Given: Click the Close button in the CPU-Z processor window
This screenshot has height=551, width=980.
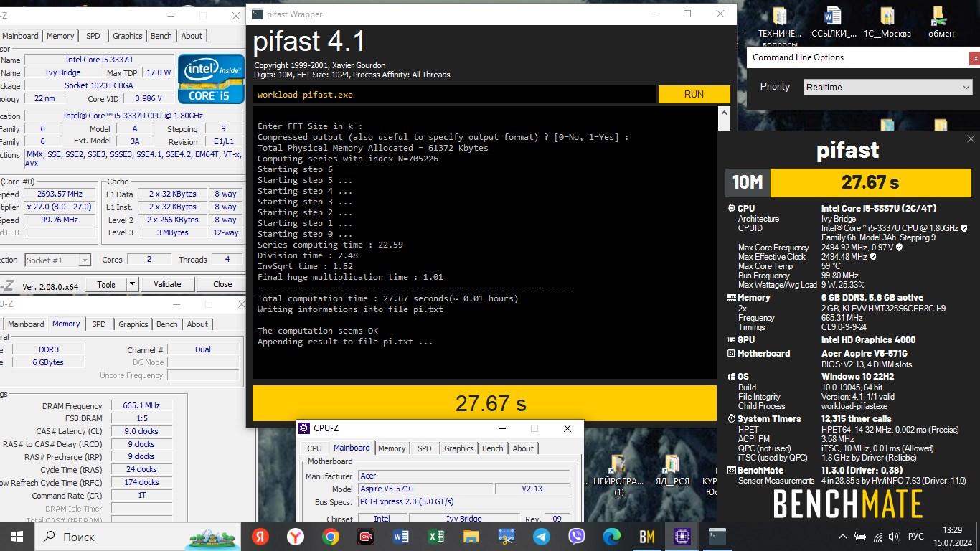Looking at the screenshot, I should pyautogui.click(x=222, y=284).
